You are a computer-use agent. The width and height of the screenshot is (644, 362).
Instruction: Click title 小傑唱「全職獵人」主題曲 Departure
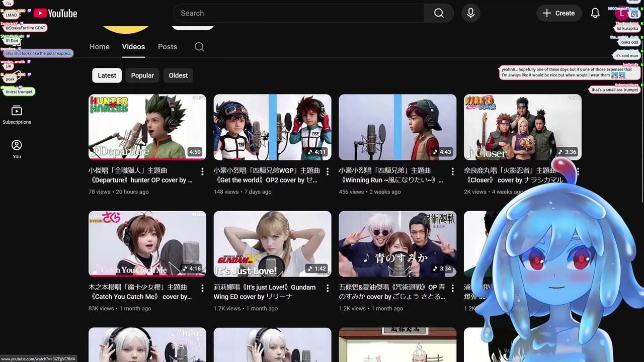[x=140, y=175]
